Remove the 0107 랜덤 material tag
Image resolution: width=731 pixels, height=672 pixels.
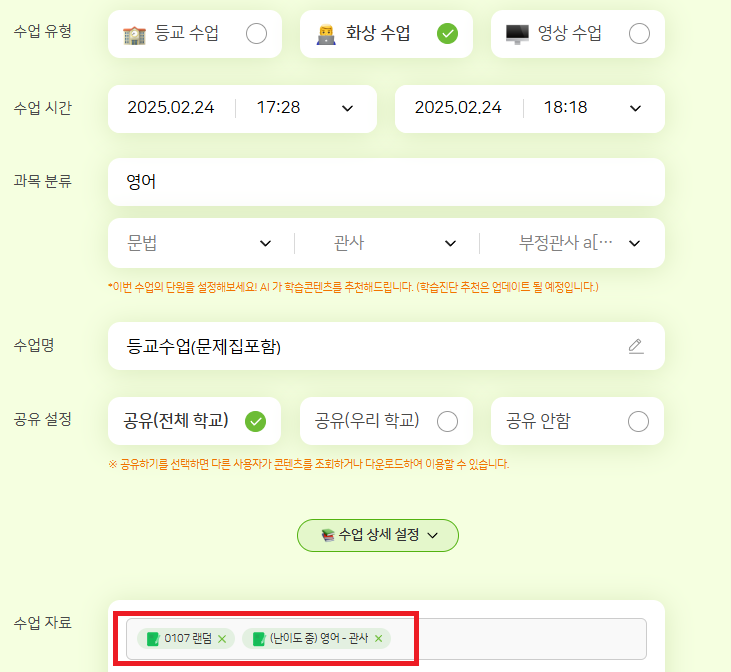point(222,639)
